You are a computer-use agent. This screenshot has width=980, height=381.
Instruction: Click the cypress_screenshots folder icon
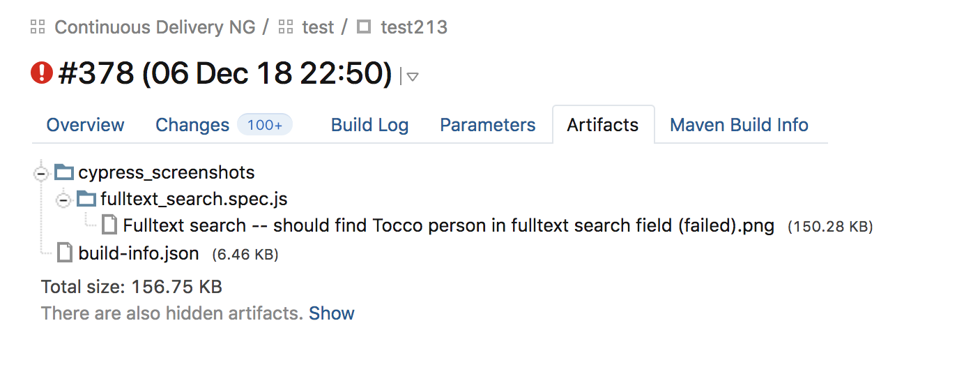(x=64, y=172)
